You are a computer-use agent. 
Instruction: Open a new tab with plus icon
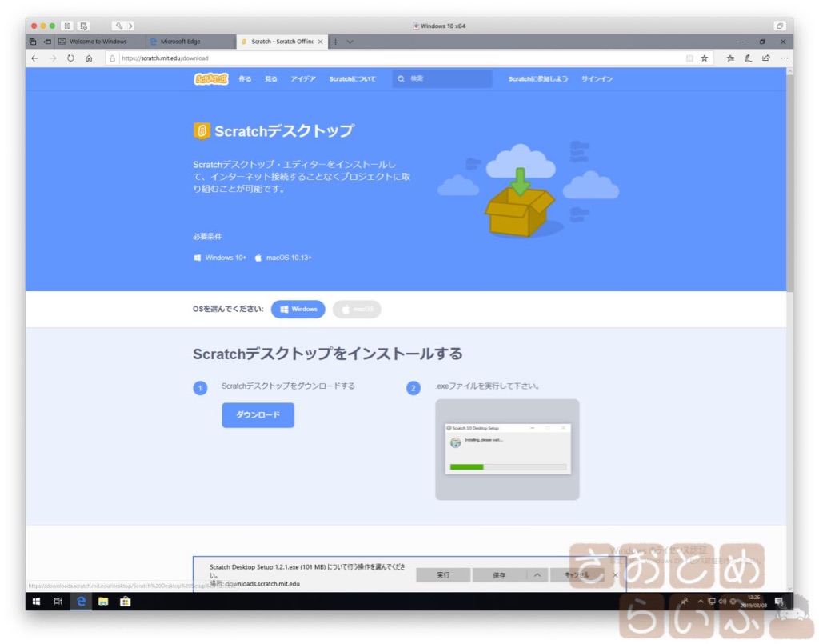tap(335, 42)
